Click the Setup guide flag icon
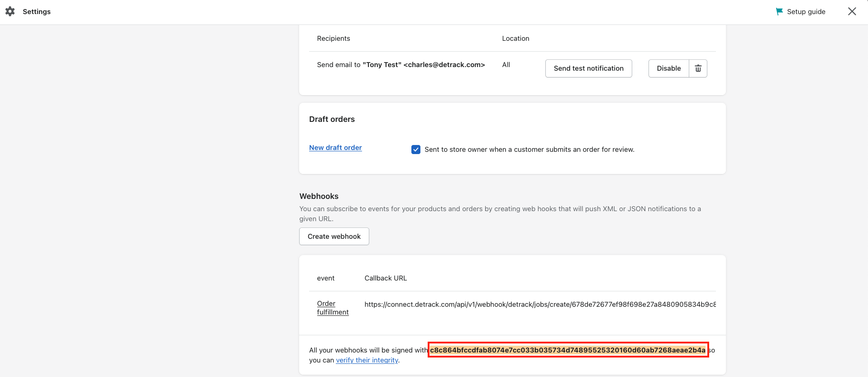868x377 pixels. [779, 11]
